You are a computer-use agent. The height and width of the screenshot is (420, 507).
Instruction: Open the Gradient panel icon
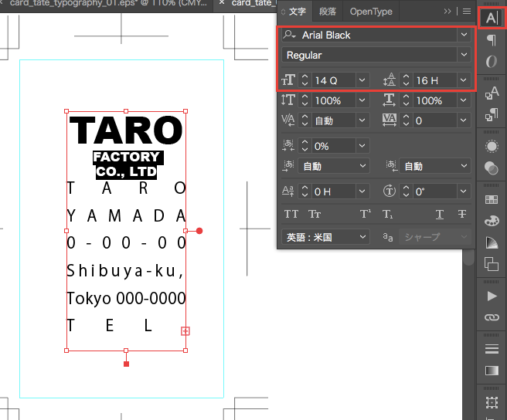pyautogui.click(x=492, y=371)
